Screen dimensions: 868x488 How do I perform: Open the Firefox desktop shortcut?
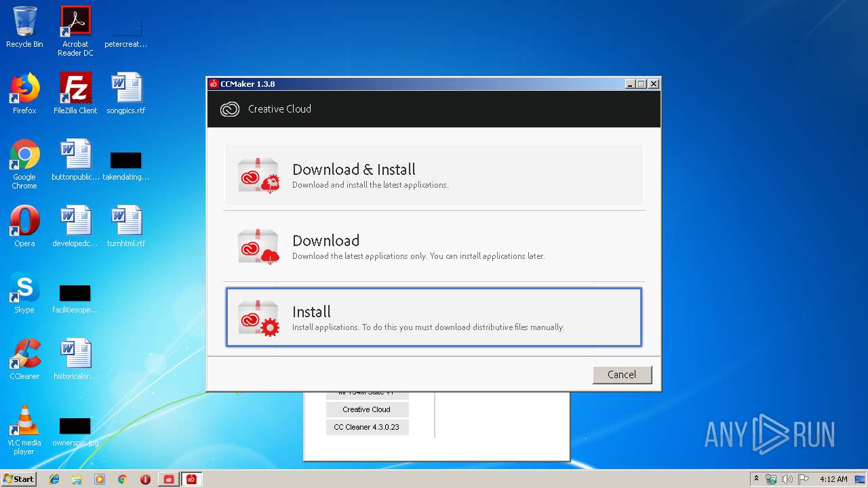(x=24, y=94)
